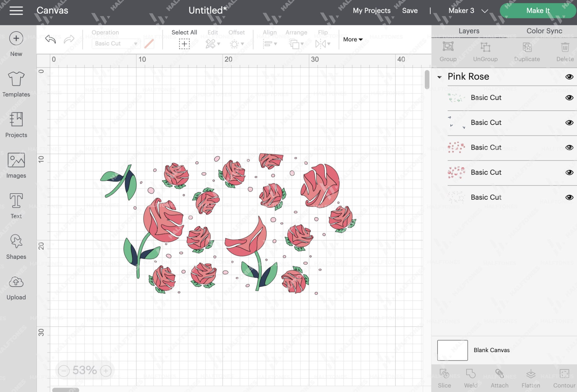
Task: Click the Untitled* project title
Action: coord(207,10)
